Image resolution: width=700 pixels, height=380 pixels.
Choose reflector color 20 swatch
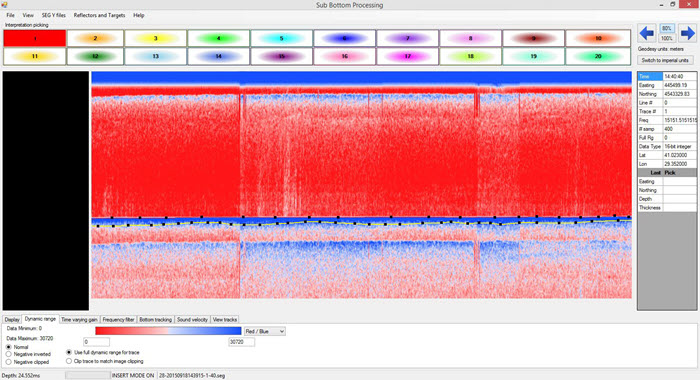[598, 56]
